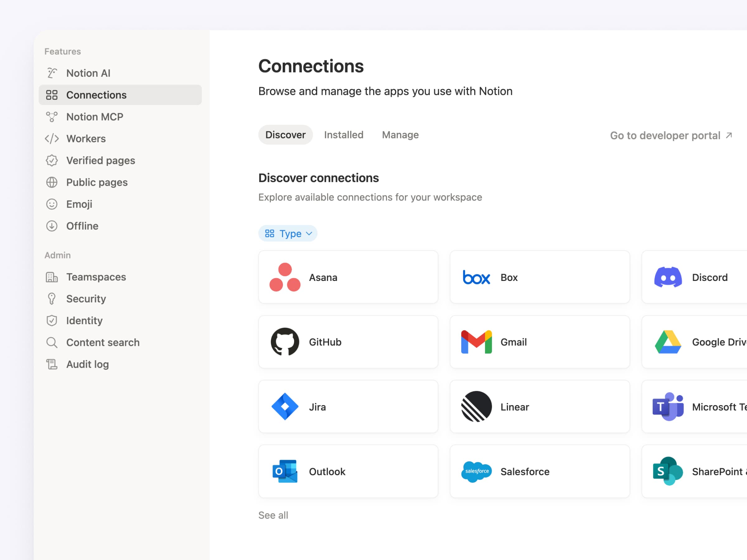
Task: Open Public pages settings label
Action: (97, 182)
